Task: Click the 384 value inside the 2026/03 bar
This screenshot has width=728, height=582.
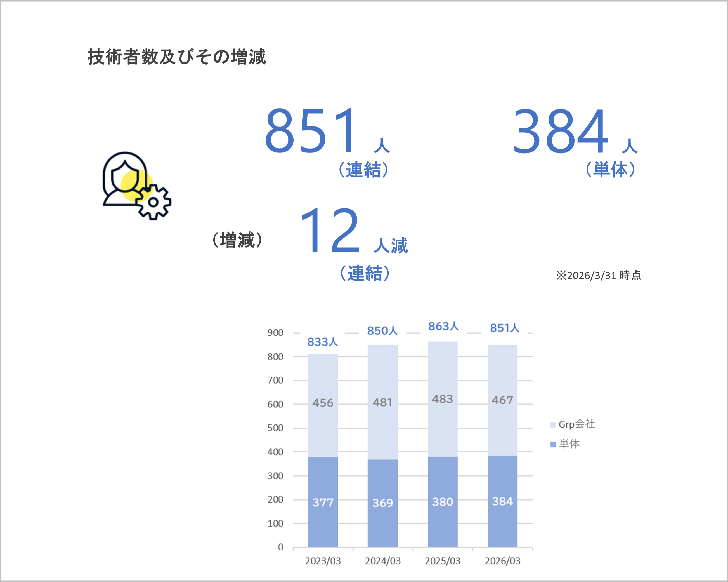Action: pyautogui.click(x=502, y=501)
